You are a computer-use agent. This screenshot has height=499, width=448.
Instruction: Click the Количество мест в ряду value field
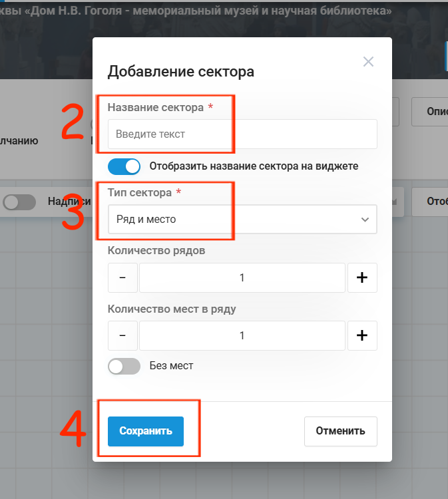click(x=242, y=335)
